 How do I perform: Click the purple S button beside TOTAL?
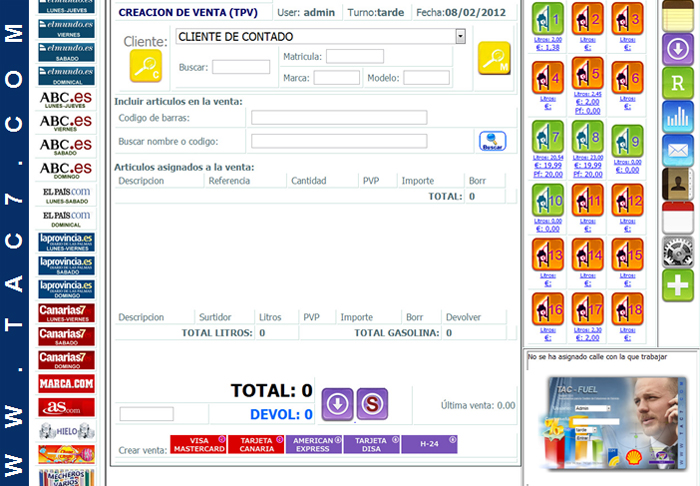tap(372, 404)
